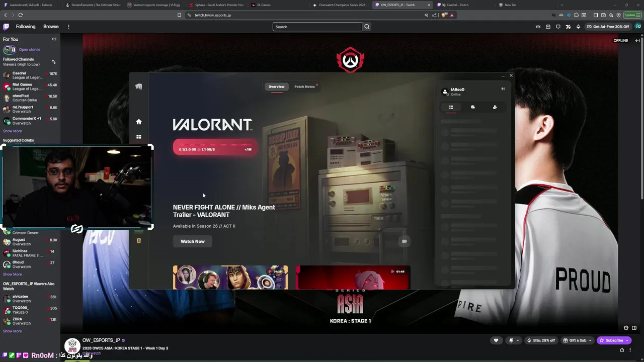Click the browser address bar URL
The image size is (644, 362).
[x=213, y=15]
